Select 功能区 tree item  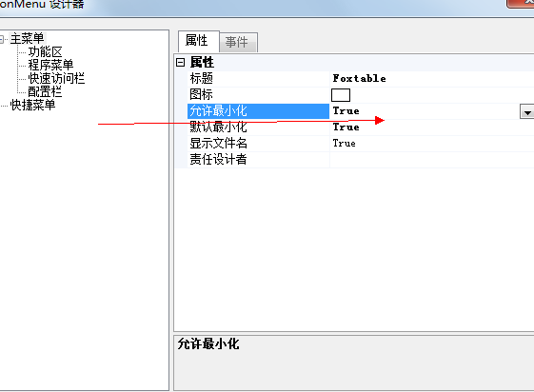coord(45,51)
